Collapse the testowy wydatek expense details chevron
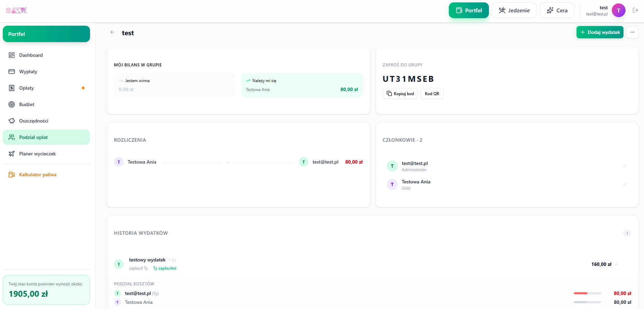644x309 pixels. pos(617,264)
